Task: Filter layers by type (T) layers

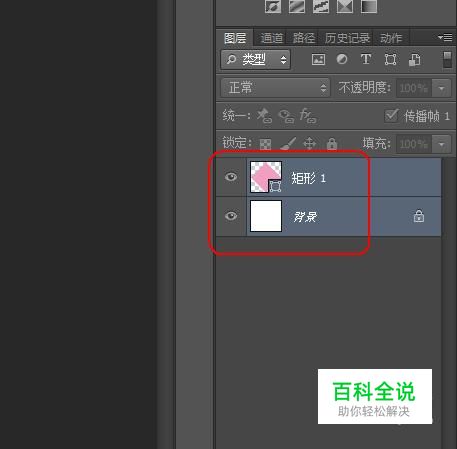Action: tap(366, 59)
